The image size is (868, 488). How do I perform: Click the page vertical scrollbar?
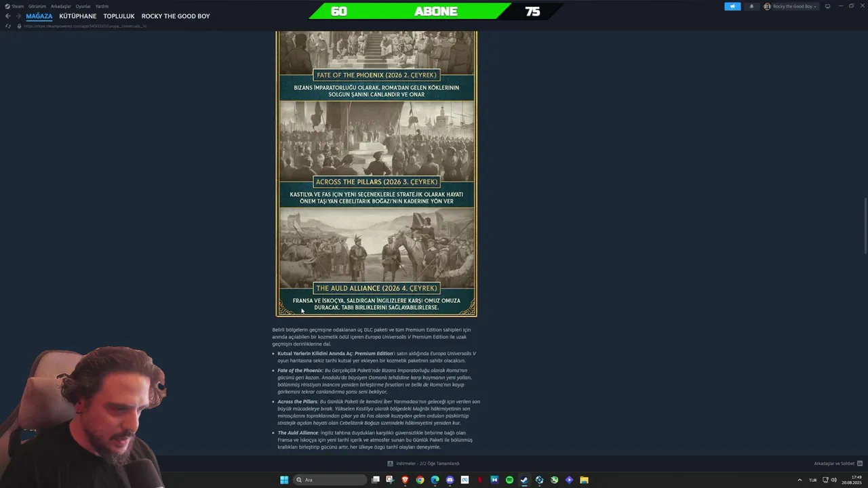click(x=865, y=225)
